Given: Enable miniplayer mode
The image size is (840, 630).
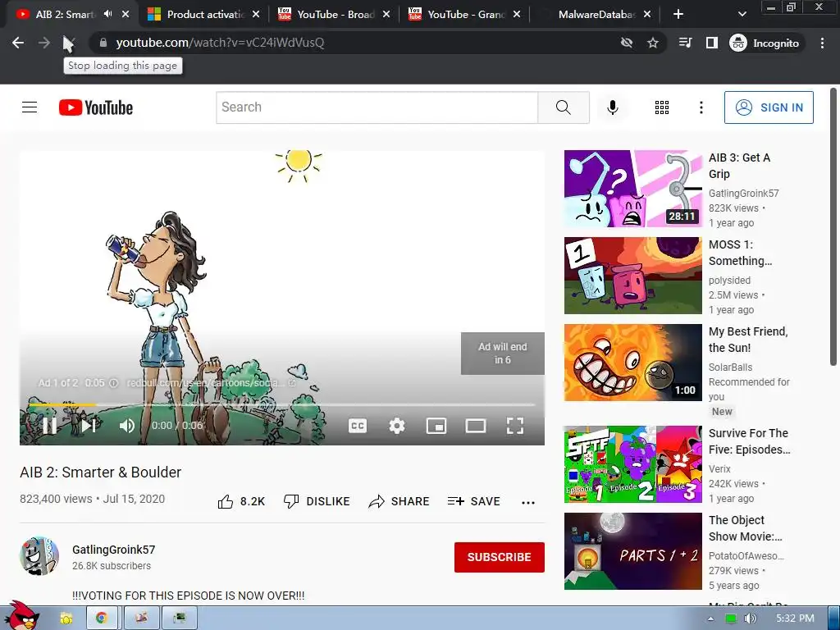Looking at the screenshot, I should click(436, 426).
